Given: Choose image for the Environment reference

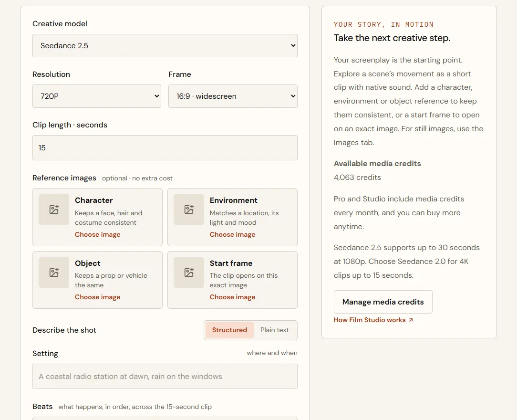Looking at the screenshot, I should tap(232, 235).
